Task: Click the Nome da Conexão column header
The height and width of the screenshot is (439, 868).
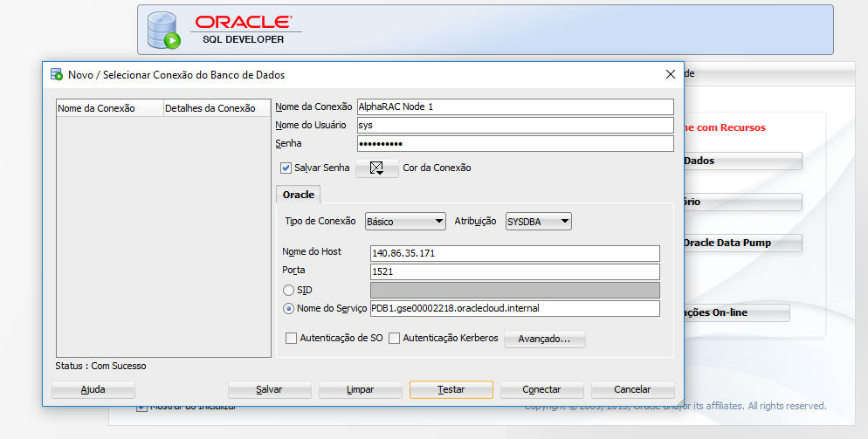Action: tap(110, 108)
